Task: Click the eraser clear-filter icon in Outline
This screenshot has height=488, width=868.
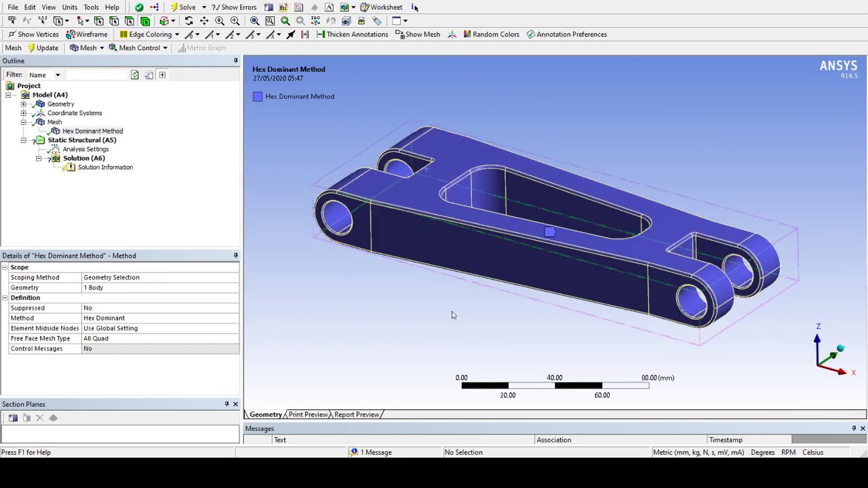Action: point(149,75)
